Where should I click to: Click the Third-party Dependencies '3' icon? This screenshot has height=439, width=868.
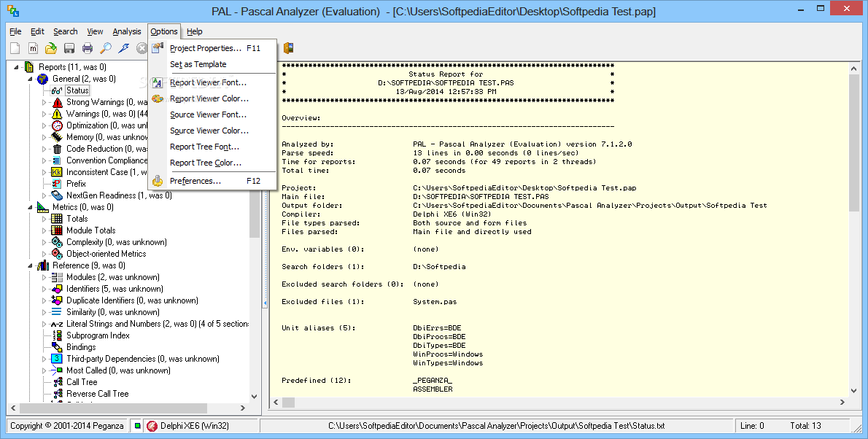(x=57, y=358)
